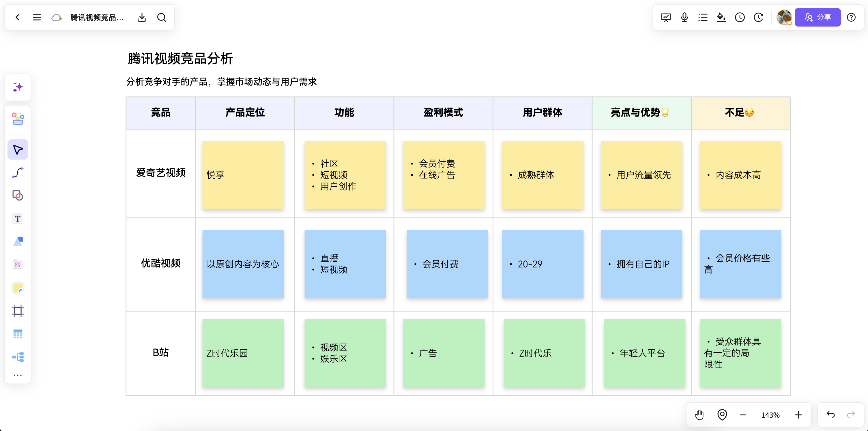Open the components widget icon

(x=18, y=265)
